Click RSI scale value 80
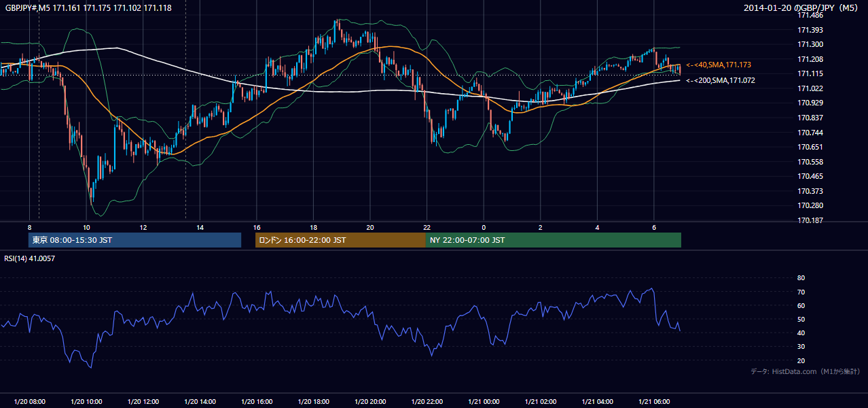 click(x=801, y=278)
